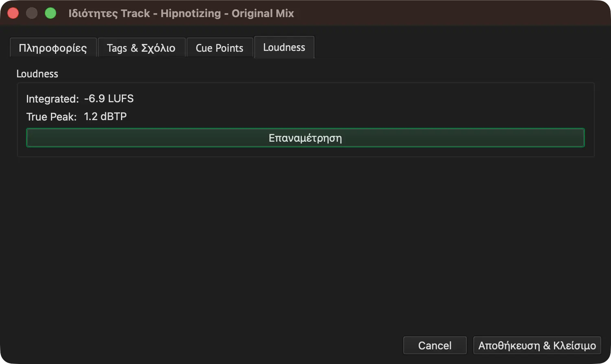This screenshot has width=611, height=364.
Task: Open the Tags & Σχόλιο tab
Action: (141, 48)
